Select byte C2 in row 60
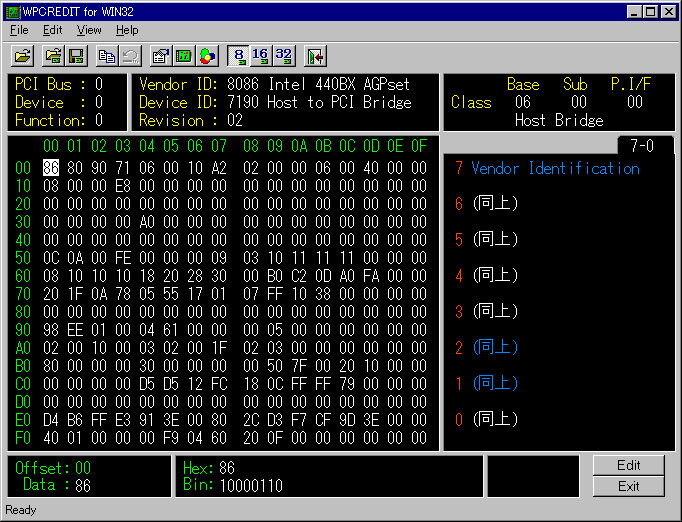The height and width of the screenshot is (522, 682). point(299,276)
